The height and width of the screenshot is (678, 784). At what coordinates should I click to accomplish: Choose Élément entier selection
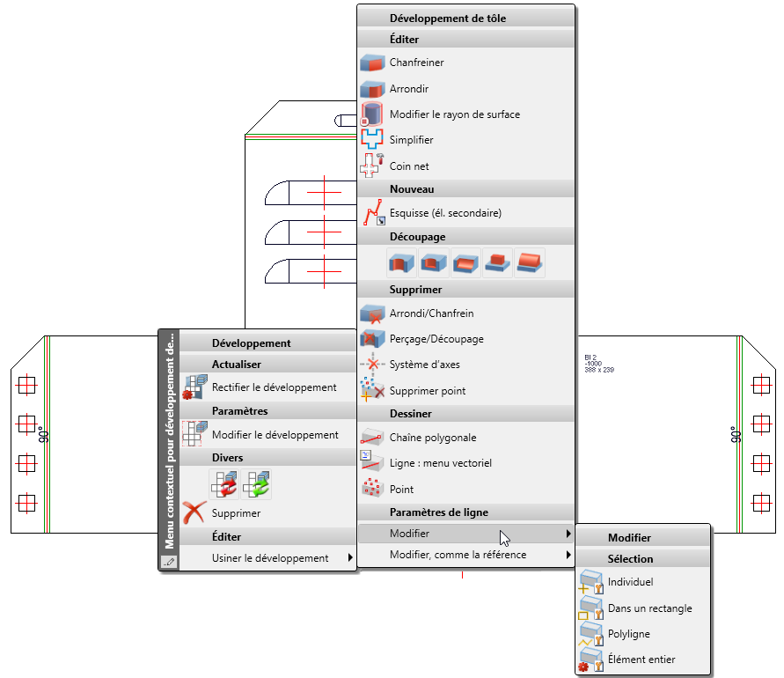click(x=643, y=659)
